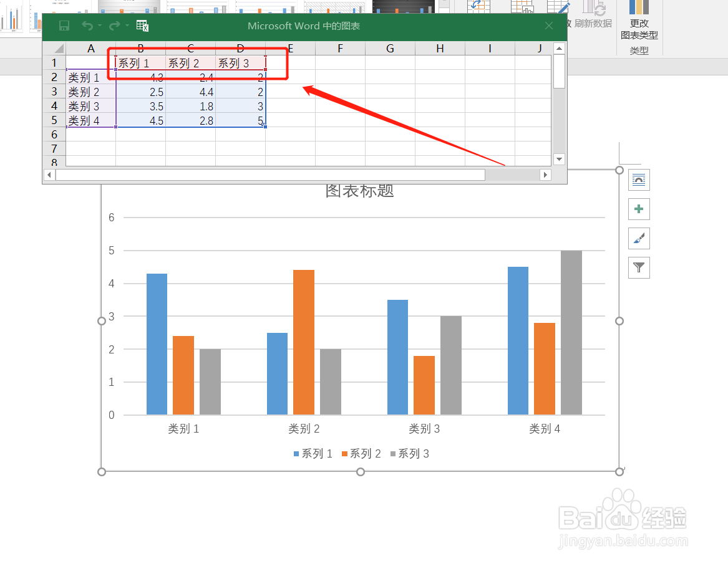728x566 pixels.
Task: Click the cell containing 系列 2
Action: click(x=190, y=62)
